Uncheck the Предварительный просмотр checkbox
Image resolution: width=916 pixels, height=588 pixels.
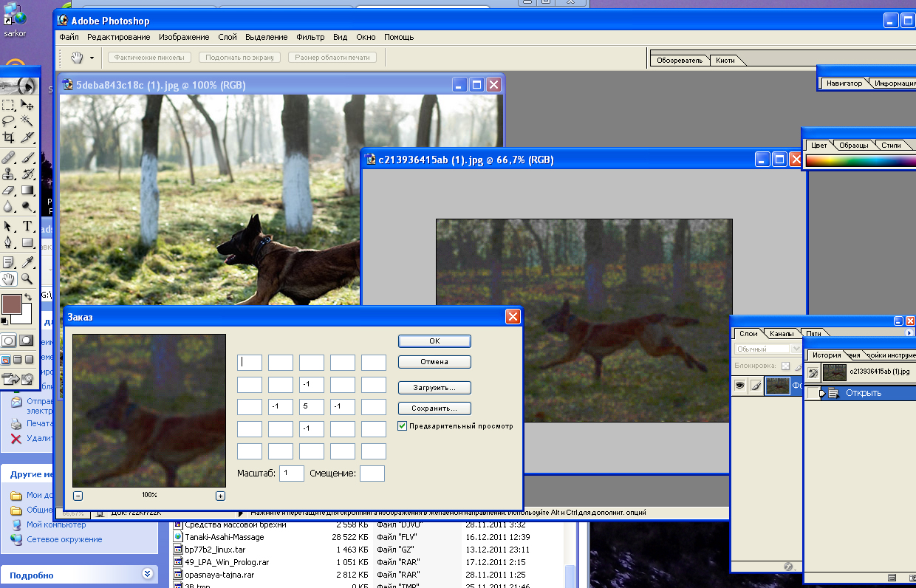(x=402, y=426)
